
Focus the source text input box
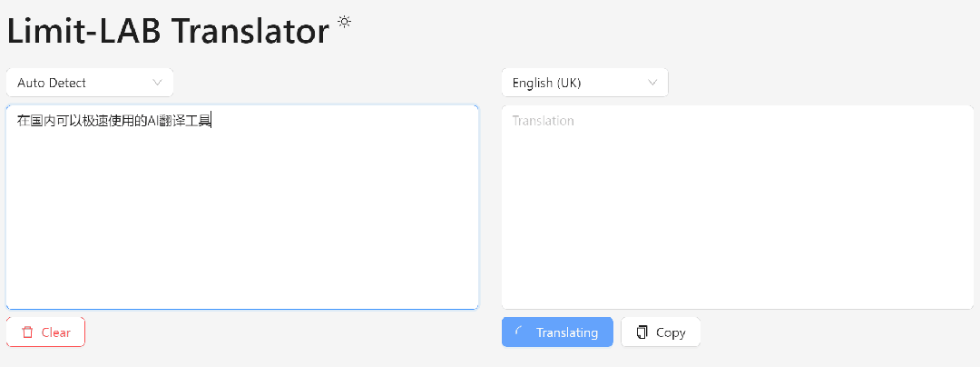point(241,218)
